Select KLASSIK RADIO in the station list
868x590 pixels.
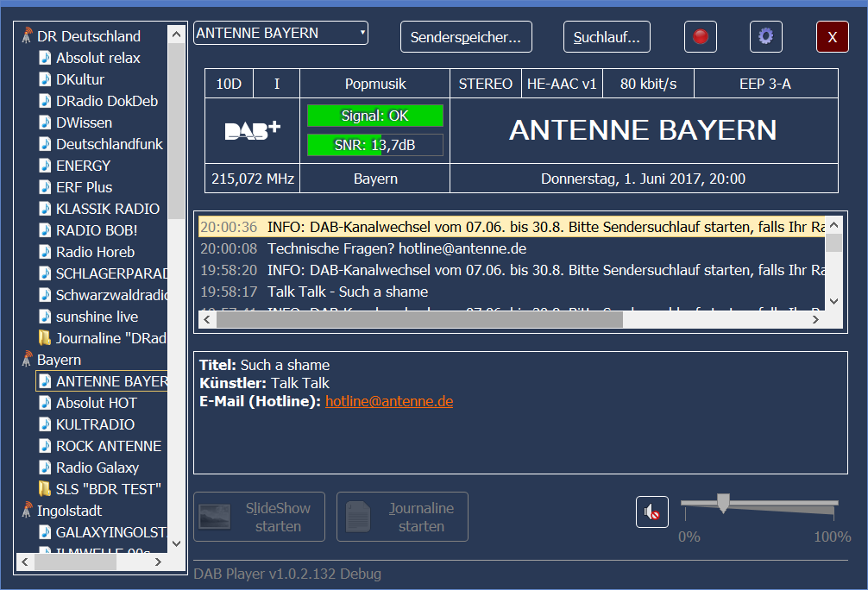(x=107, y=209)
